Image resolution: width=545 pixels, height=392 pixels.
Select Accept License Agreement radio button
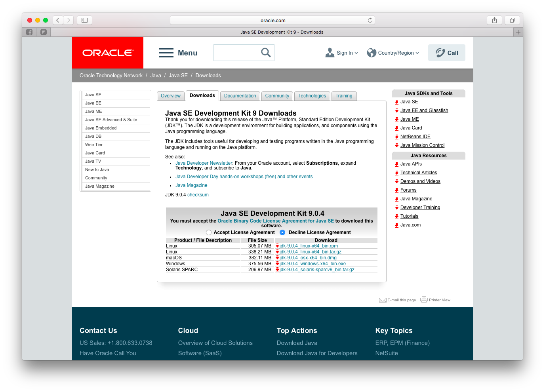[209, 232]
